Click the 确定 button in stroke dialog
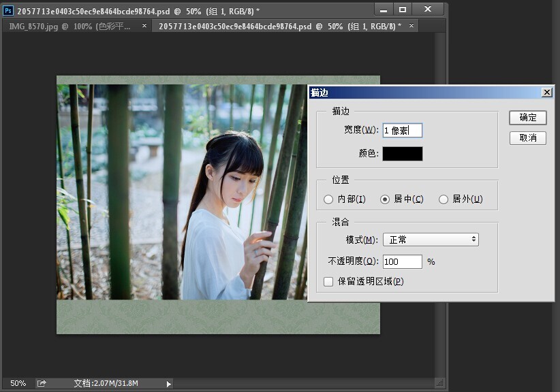 (527, 117)
